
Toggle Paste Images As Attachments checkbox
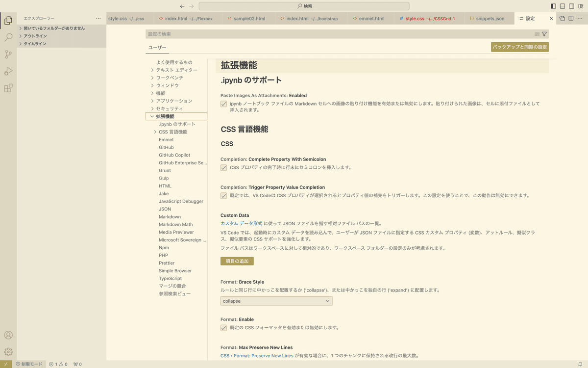coord(223,104)
